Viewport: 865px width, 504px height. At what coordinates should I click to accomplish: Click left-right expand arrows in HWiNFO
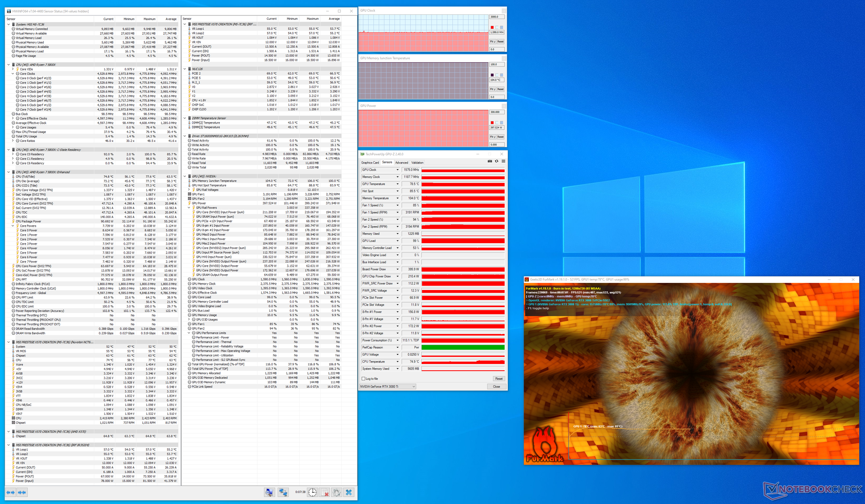[x=10, y=492]
